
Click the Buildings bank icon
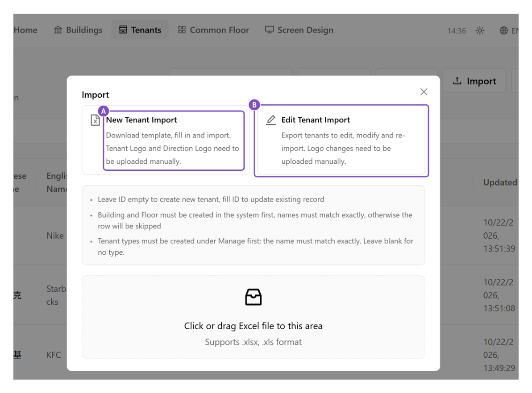click(58, 30)
